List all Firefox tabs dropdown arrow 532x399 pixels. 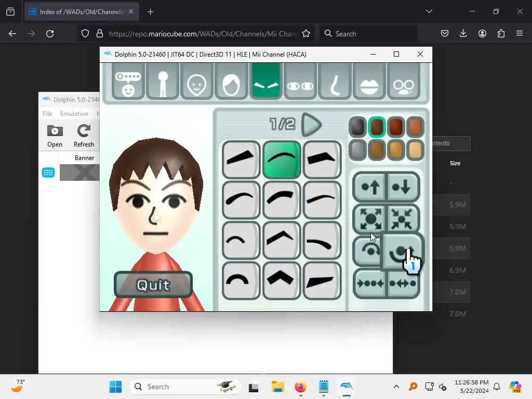click(x=429, y=11)
